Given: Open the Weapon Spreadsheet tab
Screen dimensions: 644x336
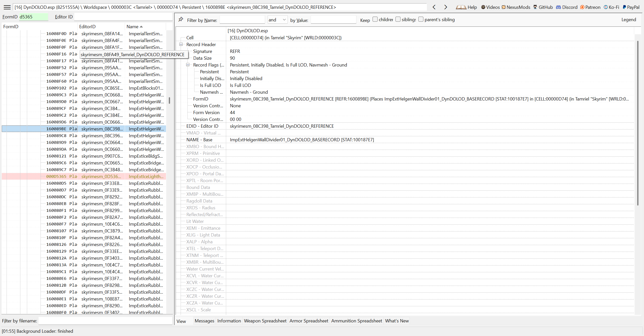Looking at the screenshot, I should coord(265,321).
